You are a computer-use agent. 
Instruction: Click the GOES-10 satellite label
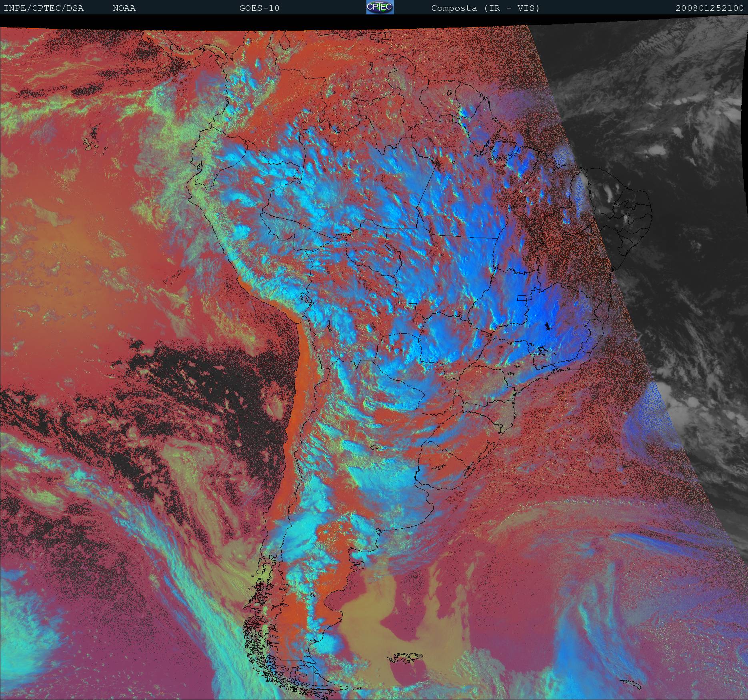click(x=259, y=8)
